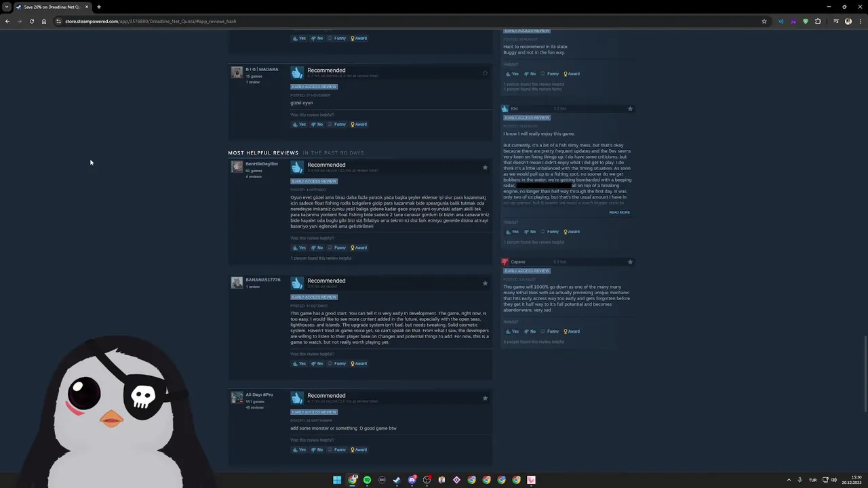This screenshot has width=868, height=488.
Task: Mark Kiki's review as Funny
Action: pos(550,232)
